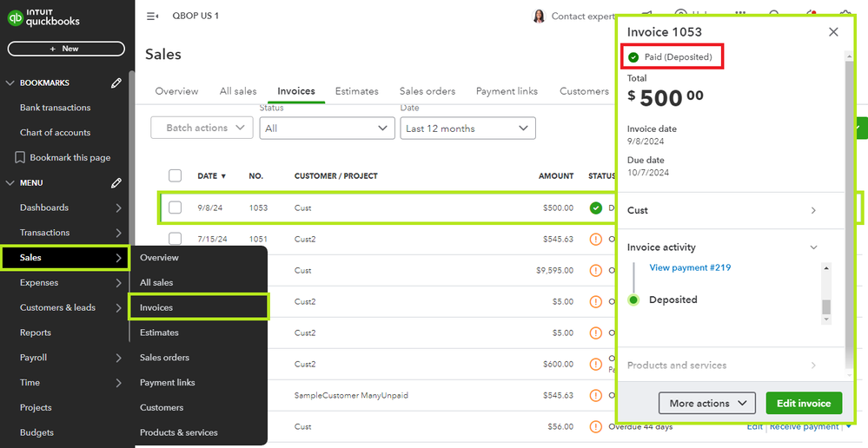Switch to the Estimates tab
Viewport: 868px width, 448px height.
pos(356,91)
